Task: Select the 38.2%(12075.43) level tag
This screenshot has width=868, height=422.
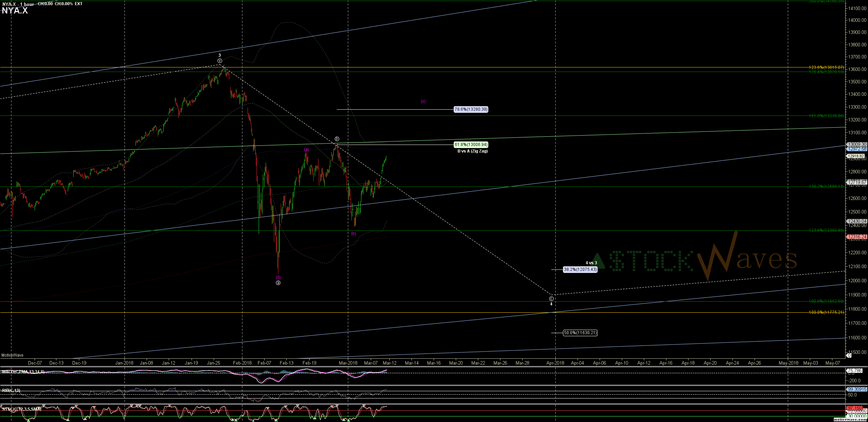Action: 580,269
